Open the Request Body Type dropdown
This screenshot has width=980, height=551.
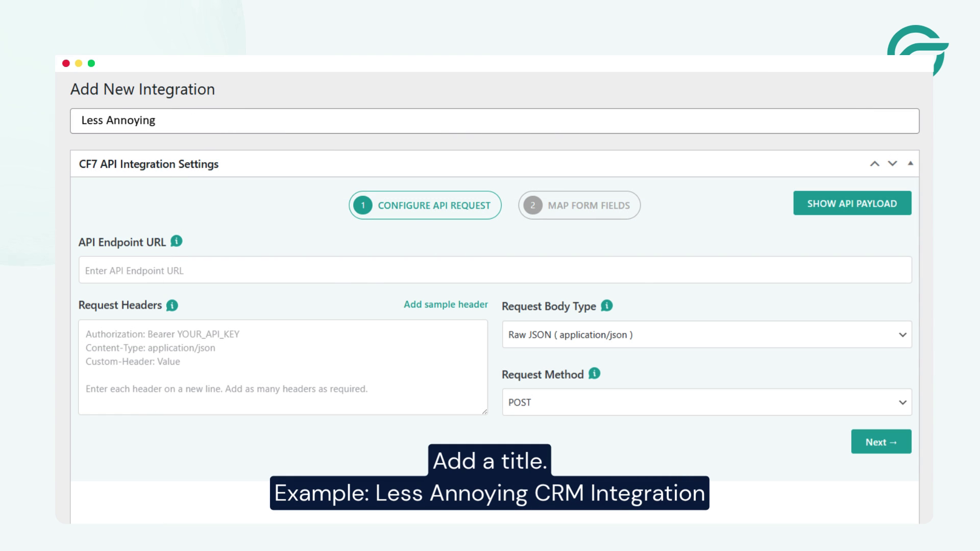tap(706, 335)
